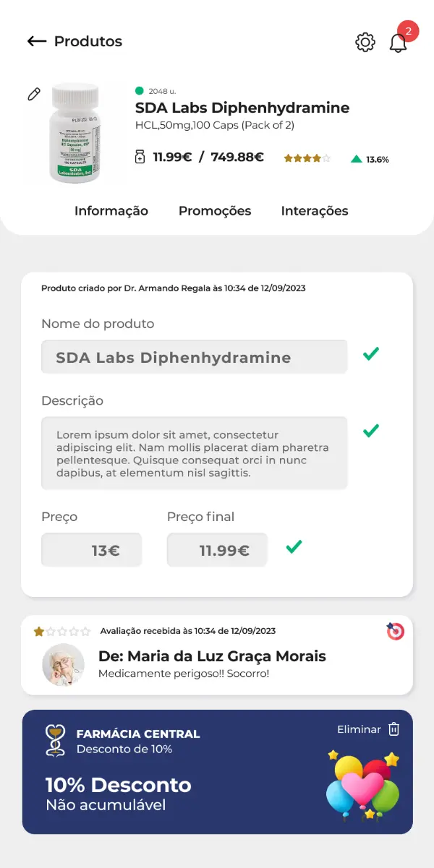Click the Eliminar link on promo card
Screen dimensions: 434x868
point(359,729)
